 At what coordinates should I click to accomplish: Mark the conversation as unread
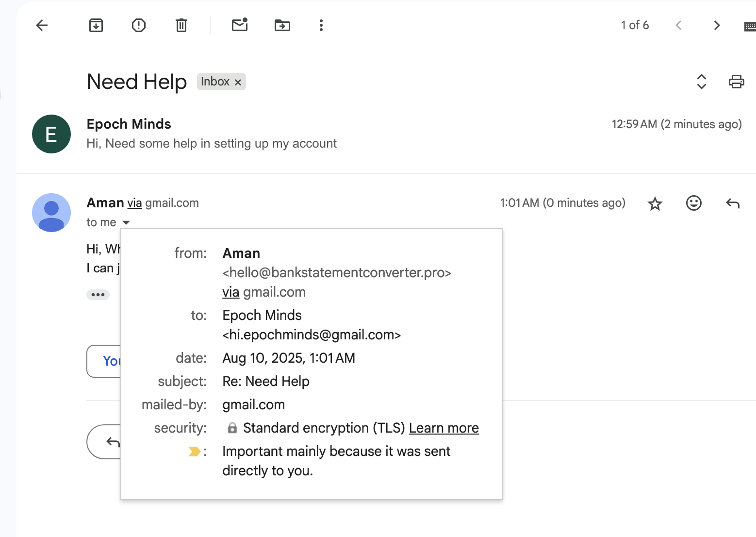[240, 25]
